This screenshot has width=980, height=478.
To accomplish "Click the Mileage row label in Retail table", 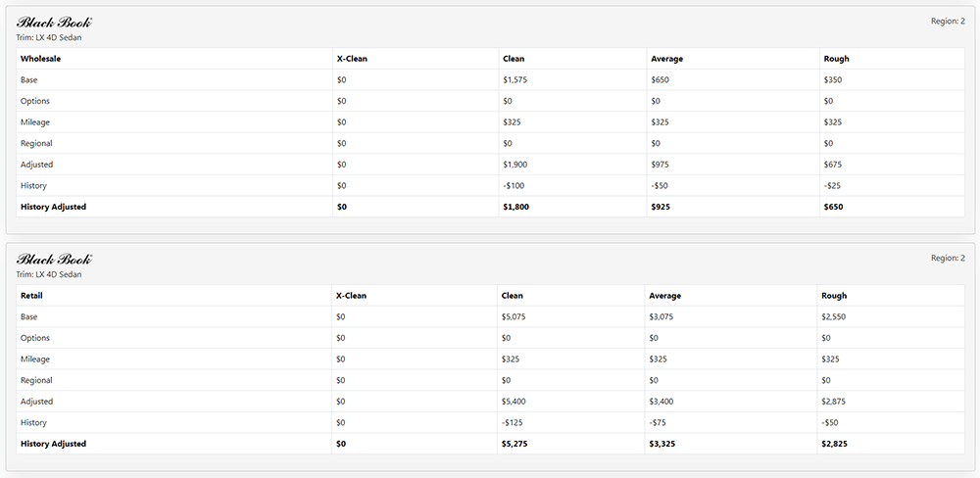I will coord(35,359).
